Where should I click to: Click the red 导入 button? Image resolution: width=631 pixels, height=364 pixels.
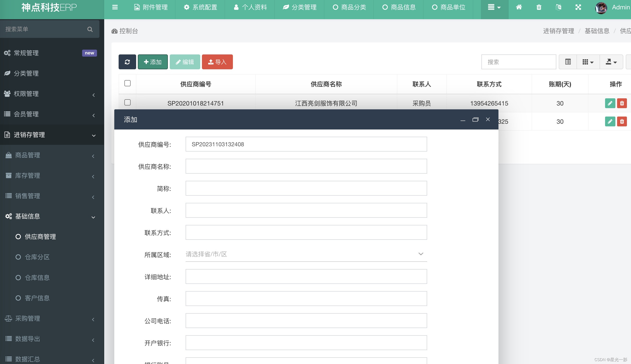(217, 62)
